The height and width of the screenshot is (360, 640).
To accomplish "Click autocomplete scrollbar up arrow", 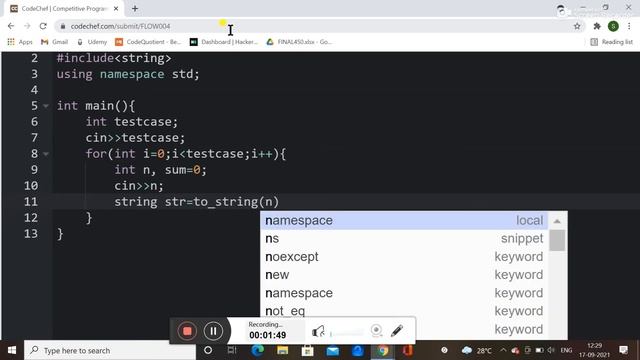I will [557, 221].
